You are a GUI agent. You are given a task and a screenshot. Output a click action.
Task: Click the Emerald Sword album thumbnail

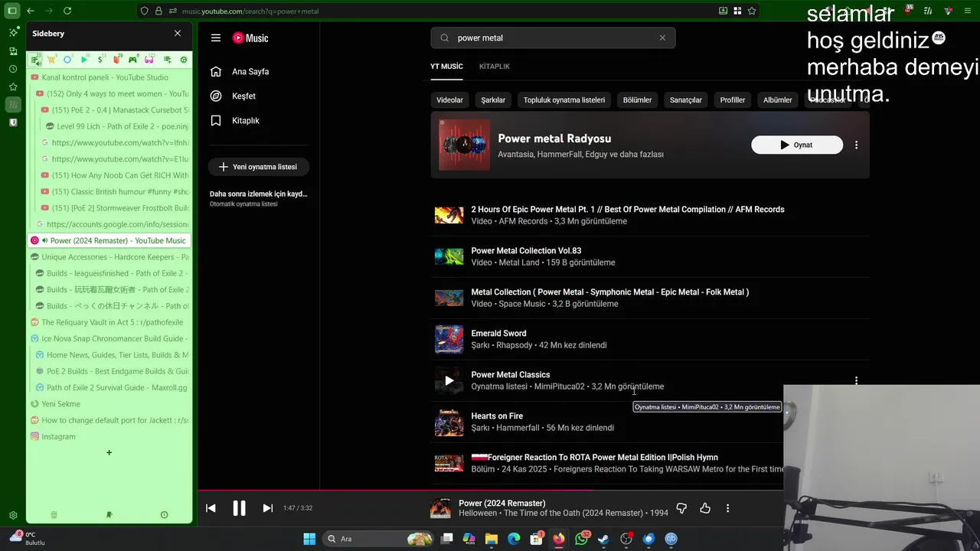pyautogui.click(x=449, y=339)
